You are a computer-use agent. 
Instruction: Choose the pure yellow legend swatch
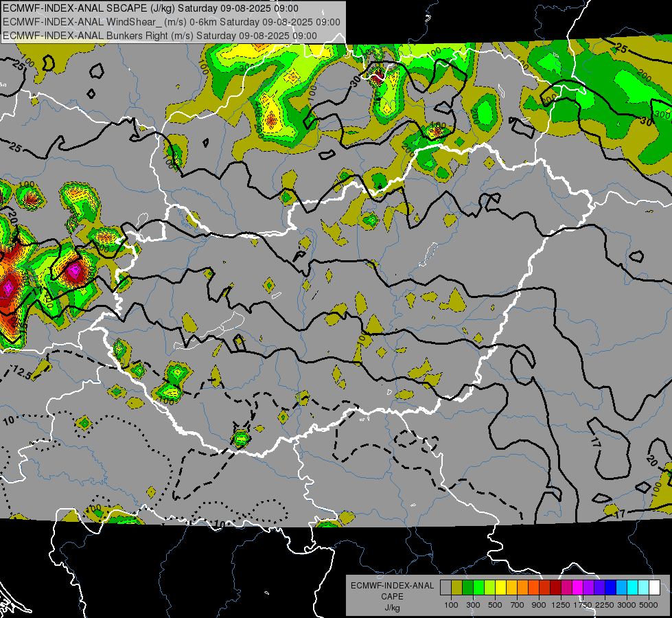click(500, 588)
